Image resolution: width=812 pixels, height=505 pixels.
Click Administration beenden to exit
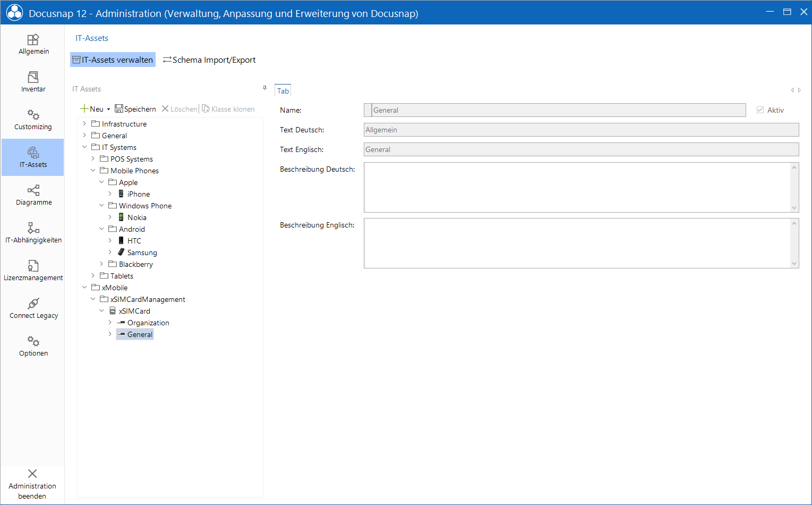[x=32, y=484]
